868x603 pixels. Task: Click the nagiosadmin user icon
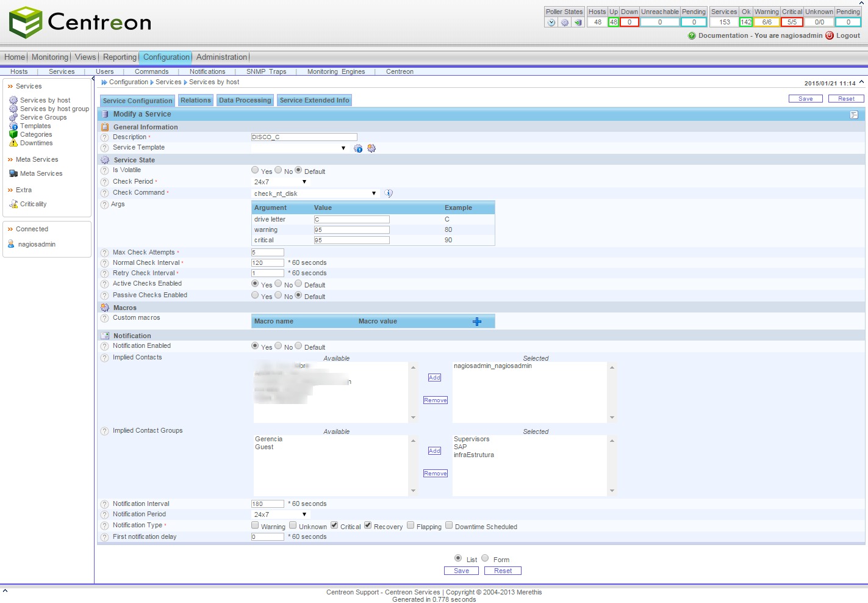tap(11, 244)
